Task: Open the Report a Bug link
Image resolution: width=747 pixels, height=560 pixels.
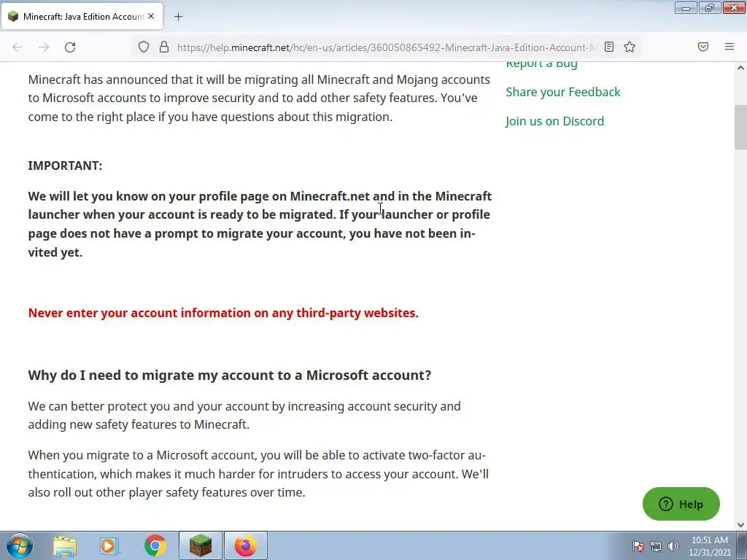Action: [x=541, y=63]
